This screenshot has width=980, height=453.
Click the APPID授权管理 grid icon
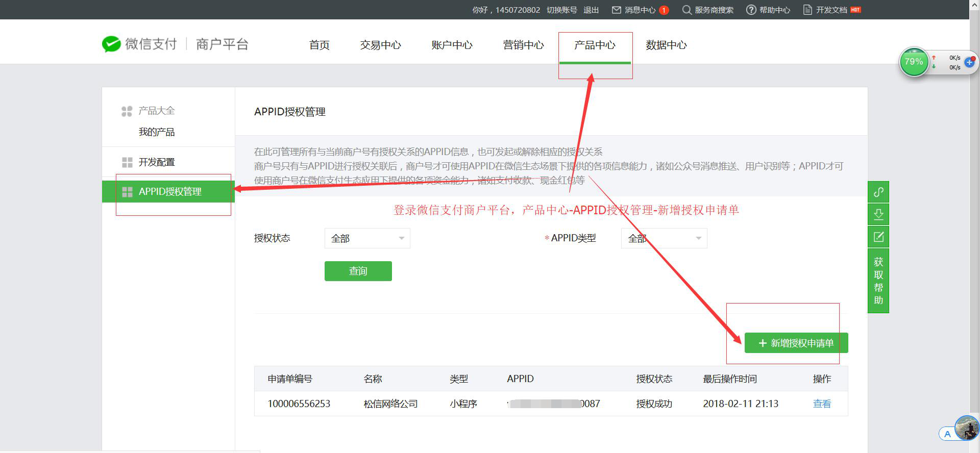(127, 192)
